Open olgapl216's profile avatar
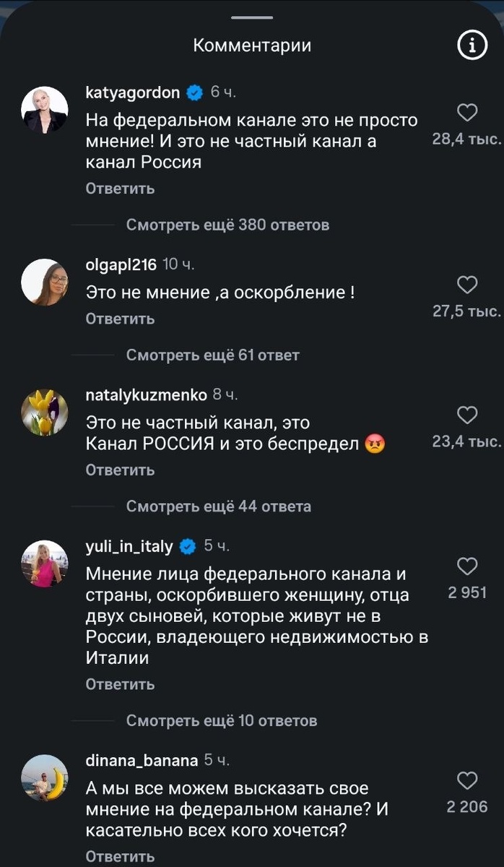Screen dimensions: 504x867 (x=45, y=278)
